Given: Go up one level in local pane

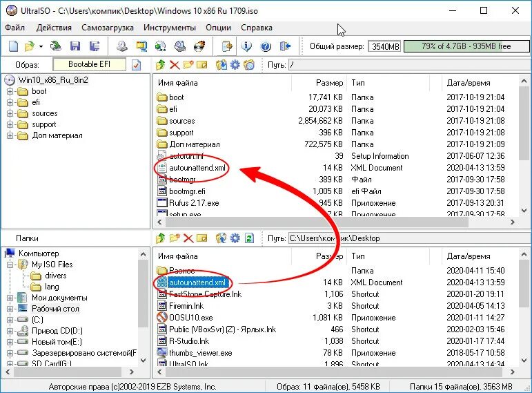Looking at the screenshot, I should coord(161,238).
